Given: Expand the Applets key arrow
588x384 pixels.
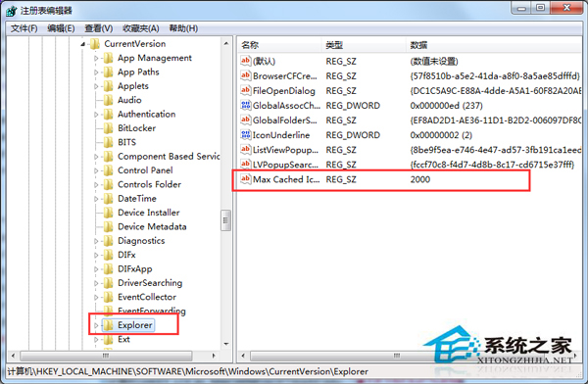Looking at the screenshot, I should click(96, 86).
